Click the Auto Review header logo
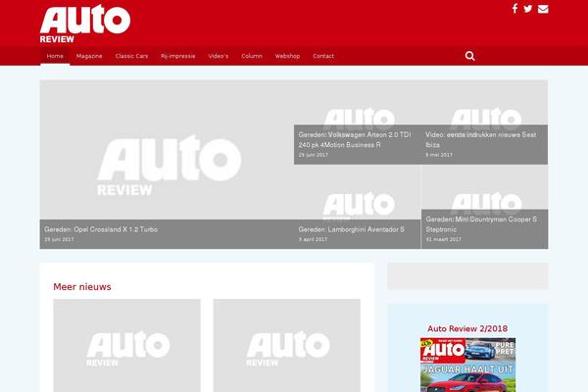Image resolution: width=588 pixels, height=392 pixels. [85, 24]
